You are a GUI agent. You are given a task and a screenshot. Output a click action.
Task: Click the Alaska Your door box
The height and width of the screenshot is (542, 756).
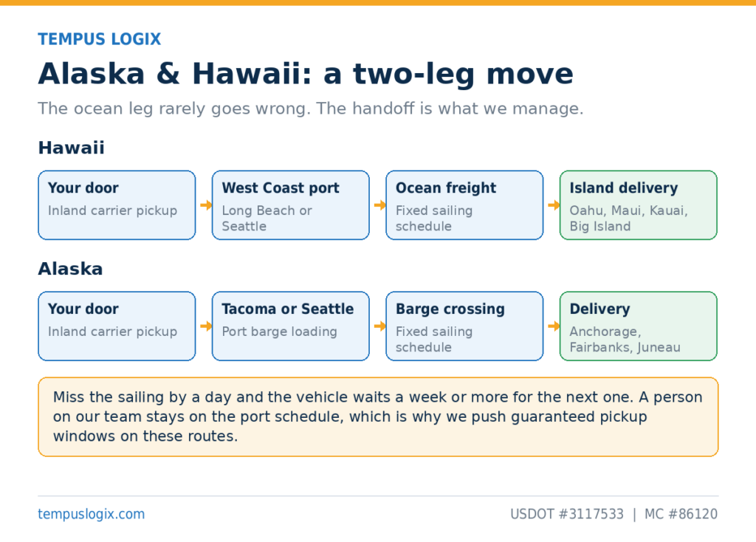tap(117, 326)
